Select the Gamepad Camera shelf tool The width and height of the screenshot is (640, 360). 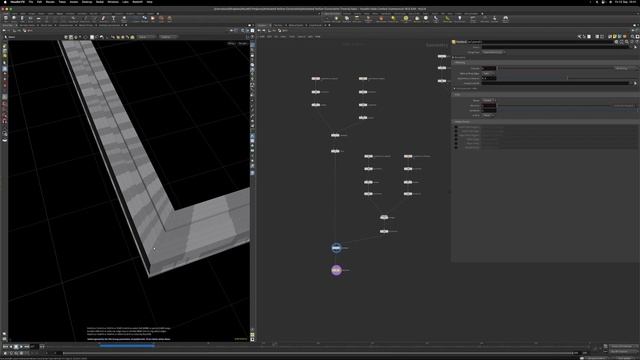pos(505,19)
